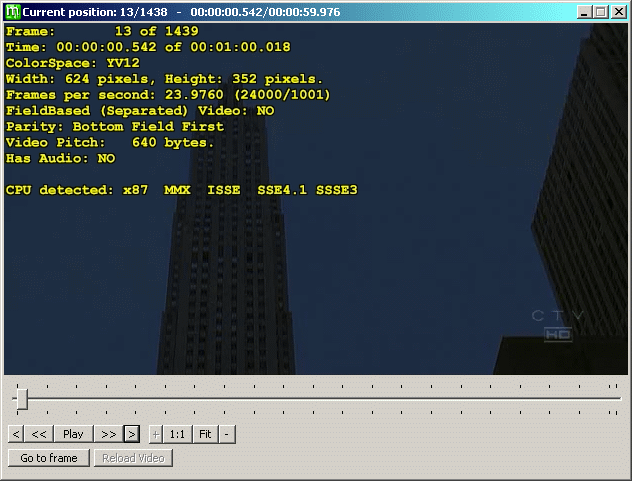
Task: Advance one frame with > button
Action: pyautogui.click(x=132, y=434)
